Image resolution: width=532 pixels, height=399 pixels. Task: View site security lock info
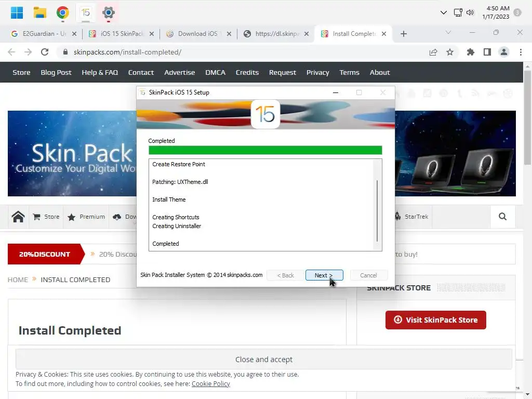[x=65, y=52]
